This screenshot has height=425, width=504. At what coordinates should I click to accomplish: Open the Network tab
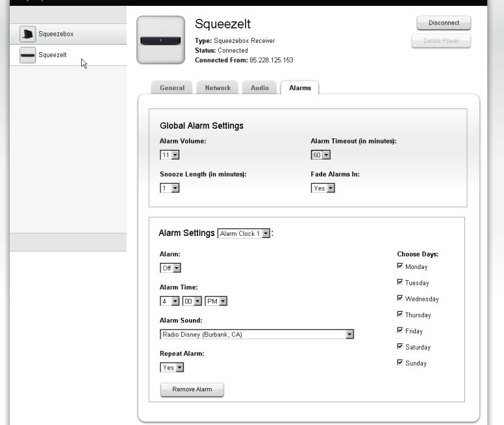(218, 88)
